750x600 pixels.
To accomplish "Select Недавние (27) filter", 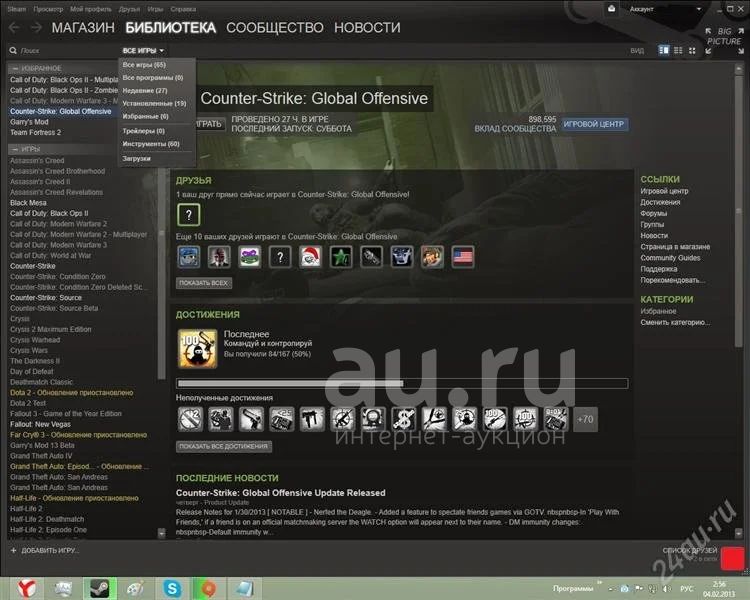I will (x=144, y=90).
